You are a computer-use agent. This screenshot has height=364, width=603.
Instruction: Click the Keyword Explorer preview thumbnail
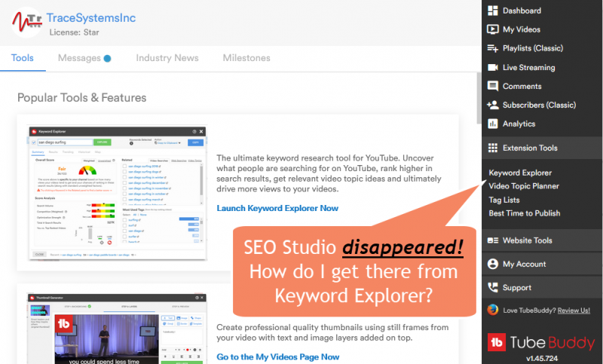(x=116, y=194)
